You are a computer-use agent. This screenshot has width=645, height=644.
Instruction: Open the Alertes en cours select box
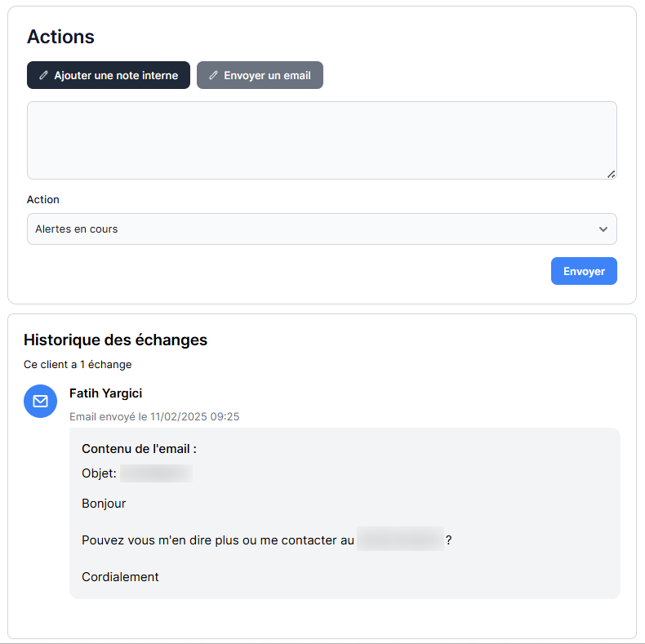(310, 229)
